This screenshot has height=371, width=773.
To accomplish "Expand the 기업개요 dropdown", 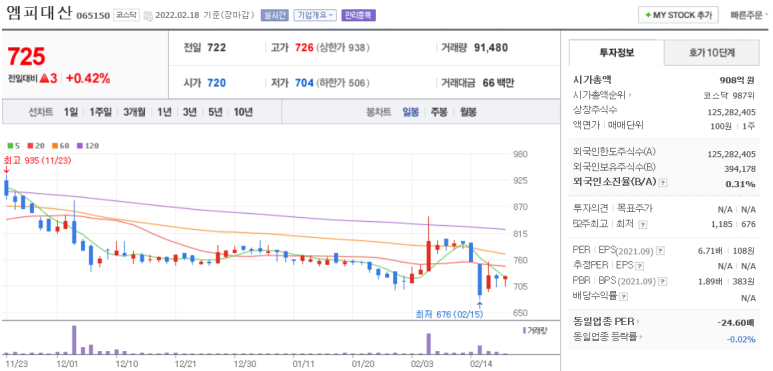I will coord(315,15).
